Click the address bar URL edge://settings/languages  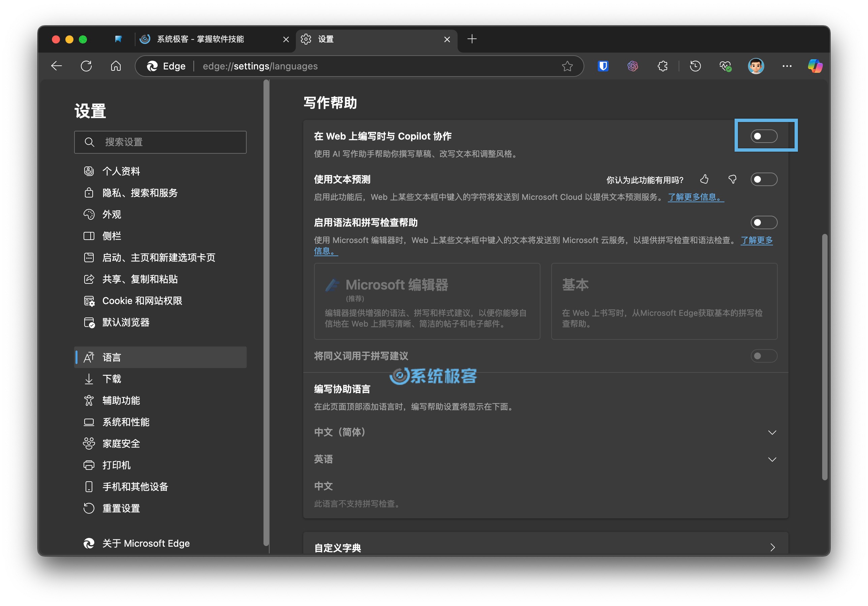260,66
